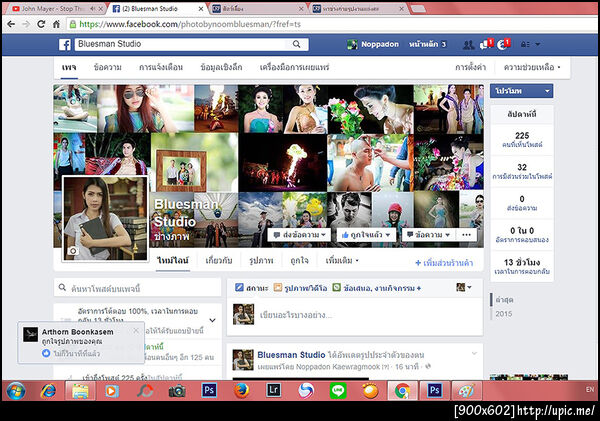600x421 pixels.
Task: Collapse response rate panel chevron
Action: (212, 320)
